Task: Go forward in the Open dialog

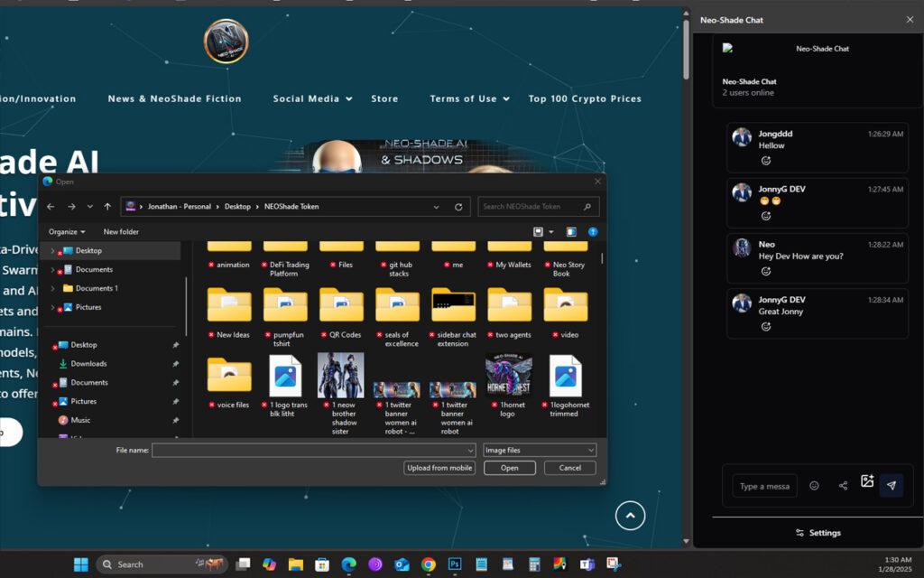Action: 71,207
